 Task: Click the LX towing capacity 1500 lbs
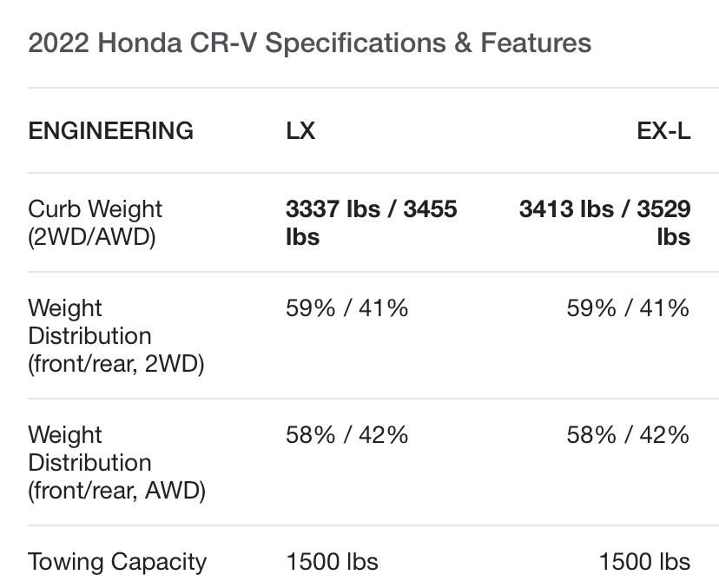click(333, 562)
